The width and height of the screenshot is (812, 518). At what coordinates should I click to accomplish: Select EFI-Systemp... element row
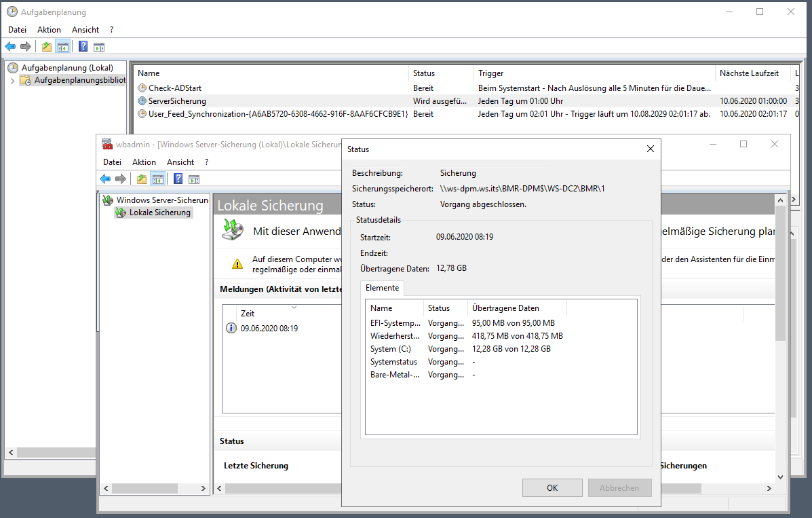click(x=501, y=323)
